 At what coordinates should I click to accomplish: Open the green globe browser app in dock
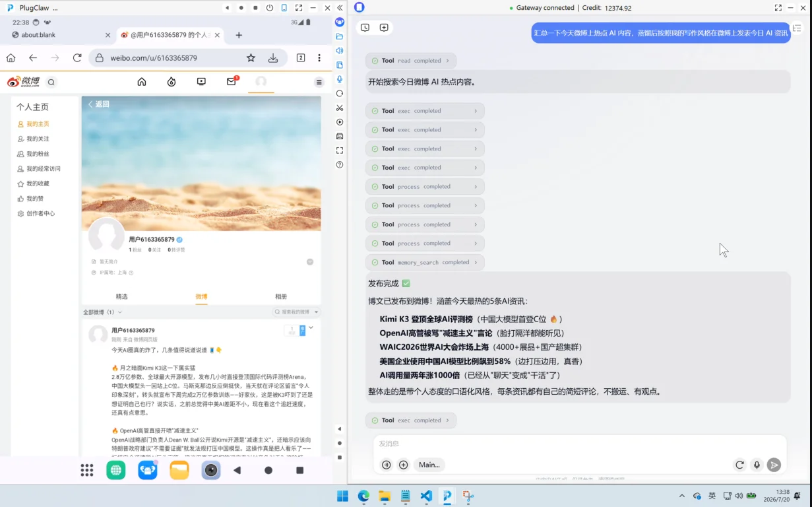[x=116, y=470]
